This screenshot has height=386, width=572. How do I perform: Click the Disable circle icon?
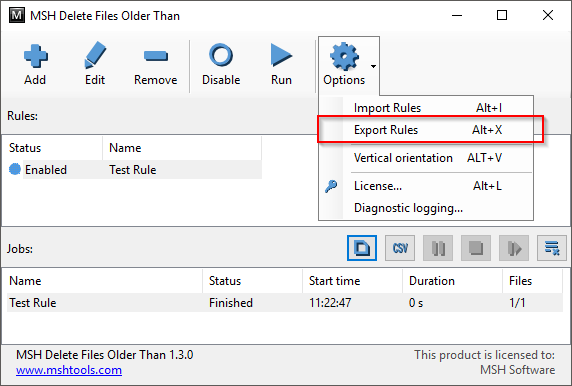click(221, 55)
